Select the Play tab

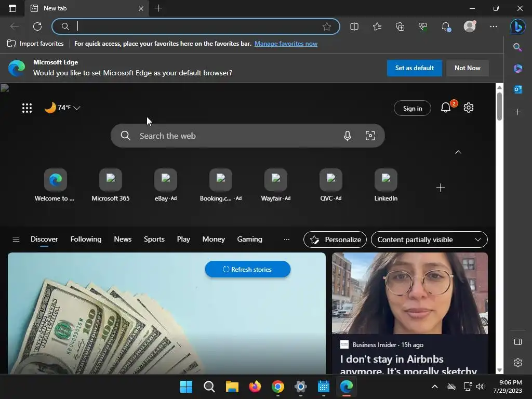[183, 239]
